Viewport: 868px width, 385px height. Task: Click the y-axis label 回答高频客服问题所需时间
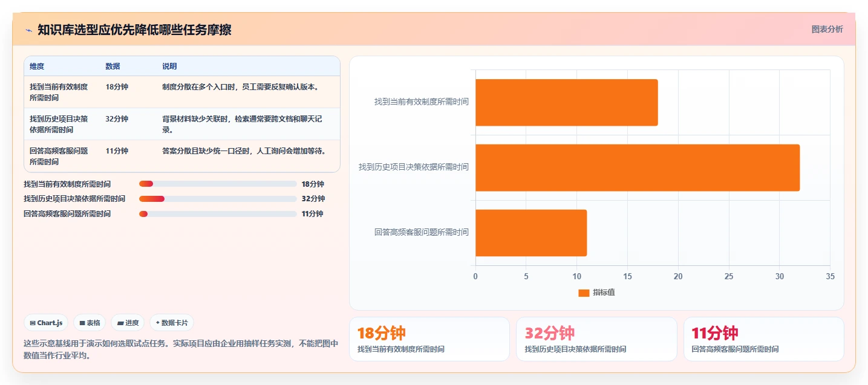(422, 232)
